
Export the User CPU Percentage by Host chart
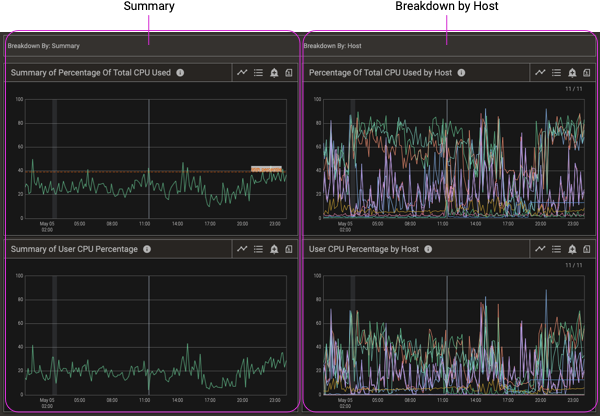tap(587, 249)
